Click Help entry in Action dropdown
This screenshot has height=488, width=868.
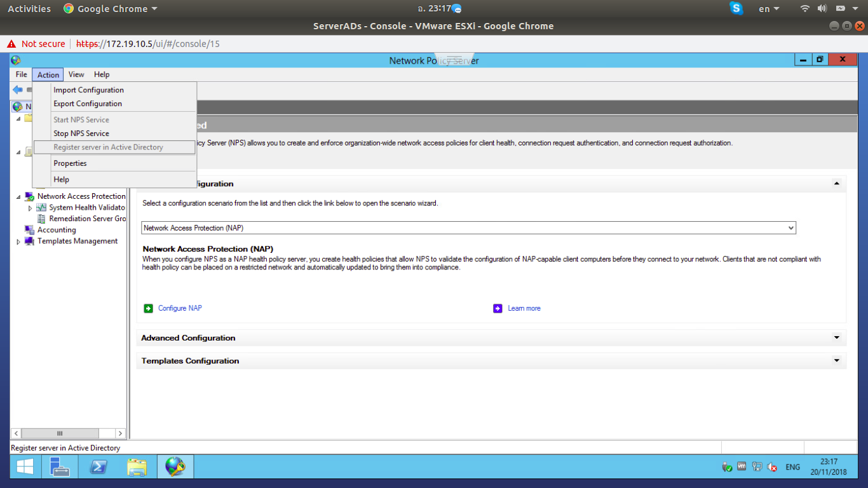point(115,180)
